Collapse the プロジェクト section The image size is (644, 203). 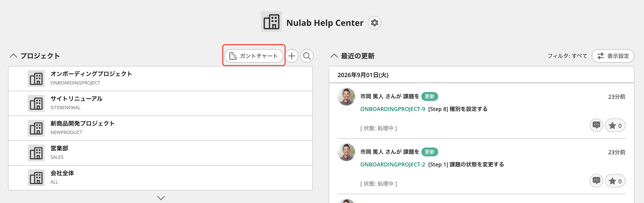coord(13,56)
